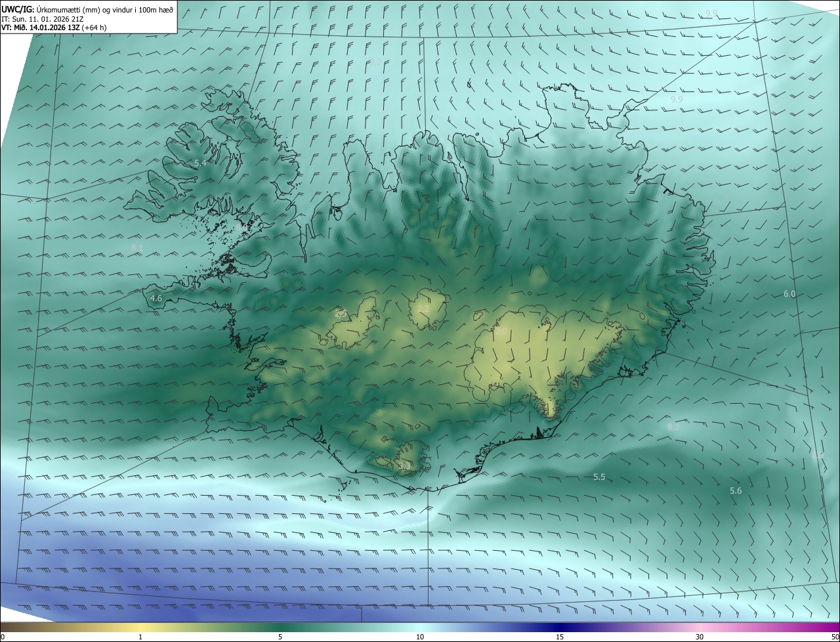Click the colour scale tick label 15
The height and width of the screenshot is (642, 840).
tap(560, 637)
